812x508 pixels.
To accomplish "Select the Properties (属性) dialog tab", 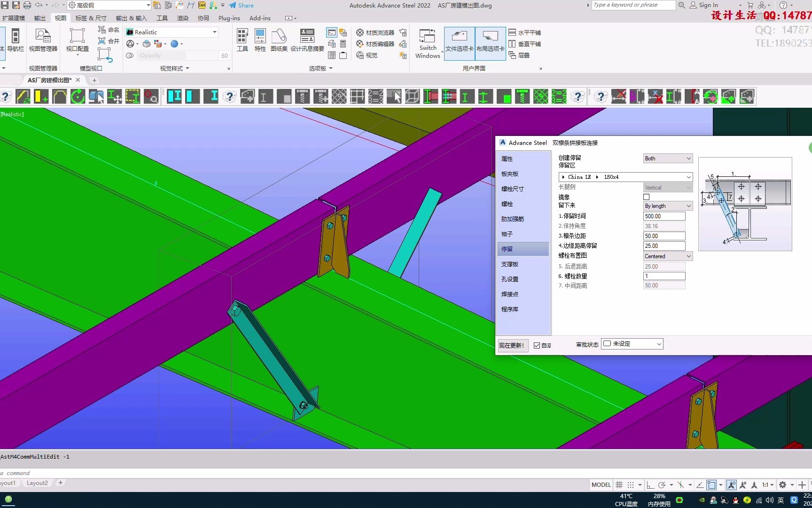I will coord(523,159).
